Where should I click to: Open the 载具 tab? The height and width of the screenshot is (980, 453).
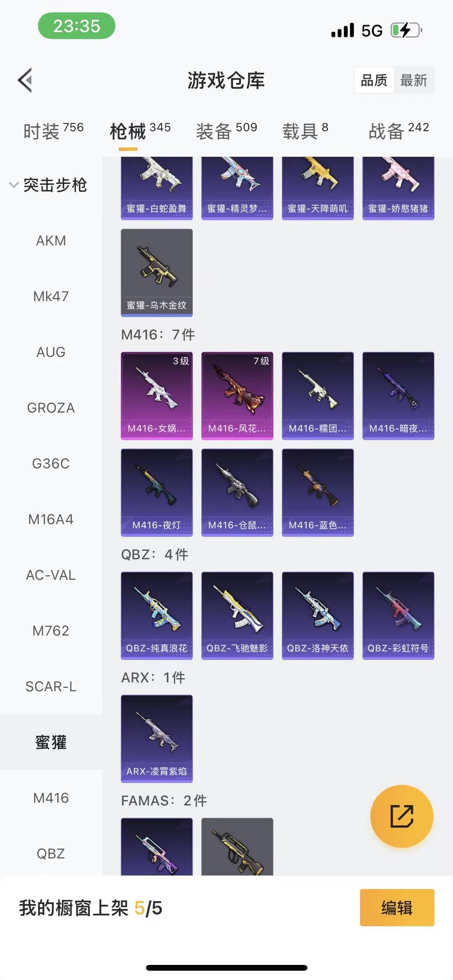pos(305,131)
